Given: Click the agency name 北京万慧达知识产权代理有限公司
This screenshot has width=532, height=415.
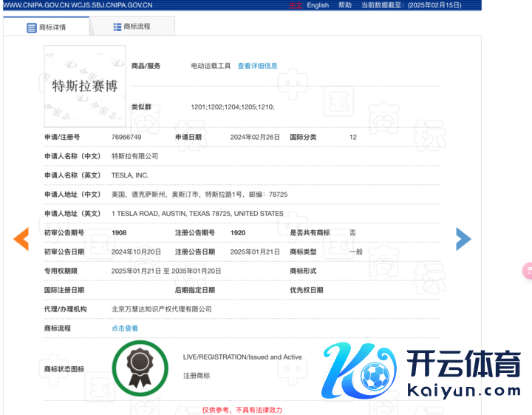Looking at the screenshot, I should point(161,309).
